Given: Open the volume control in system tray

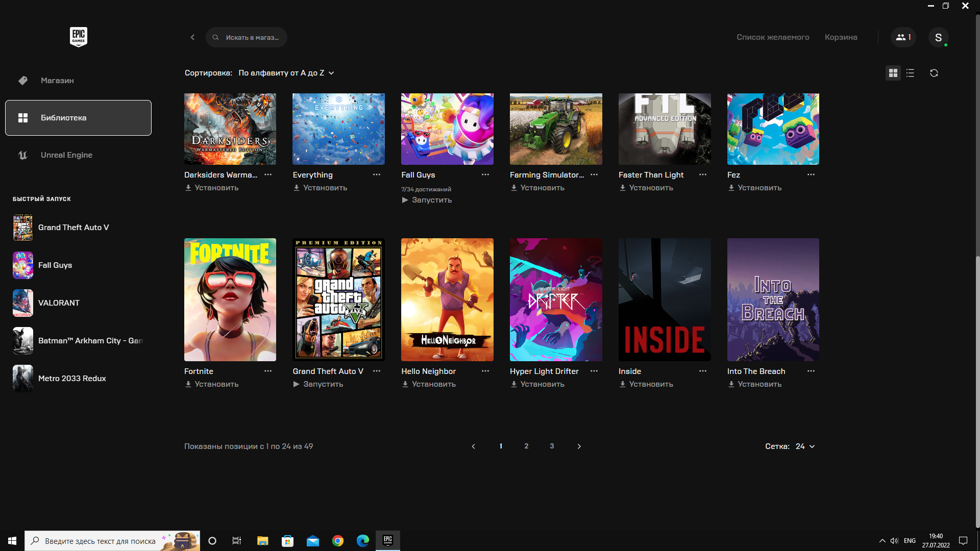Looking at the screenshot, I should (894, 541).
